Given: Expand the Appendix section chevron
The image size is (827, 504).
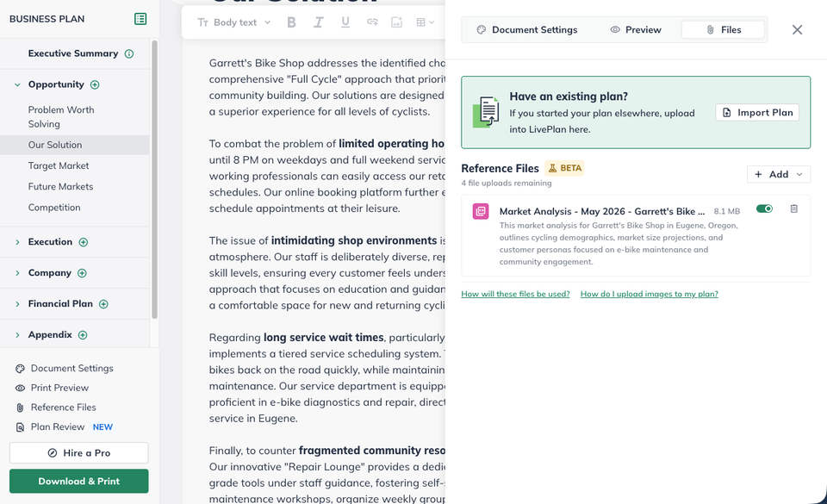Looking at the screenshot, I should 17,335.
